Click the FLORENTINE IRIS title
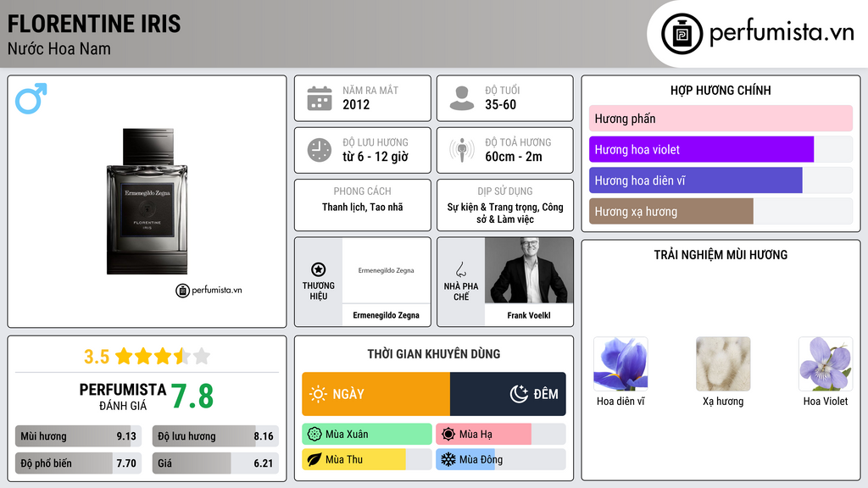 point(94,24)
